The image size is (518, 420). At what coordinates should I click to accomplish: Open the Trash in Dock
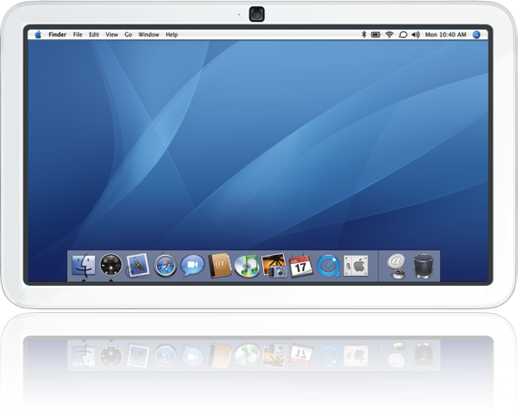tap(424, 266)
